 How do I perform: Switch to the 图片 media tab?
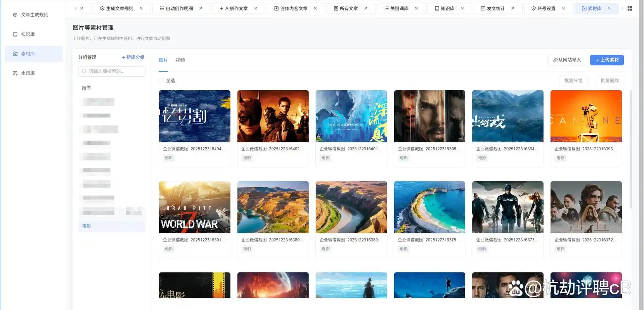tap(163, 60)
